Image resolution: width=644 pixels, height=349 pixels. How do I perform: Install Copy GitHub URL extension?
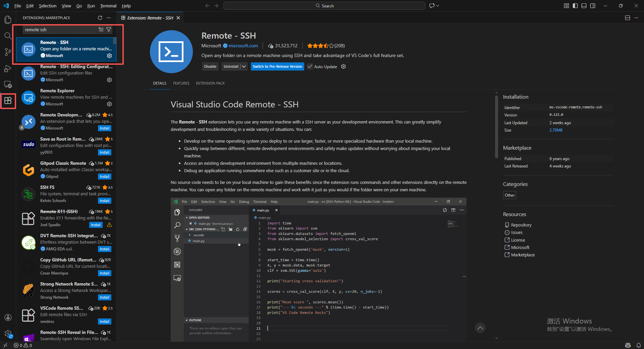pyautogui.click(x=105, y=273)
